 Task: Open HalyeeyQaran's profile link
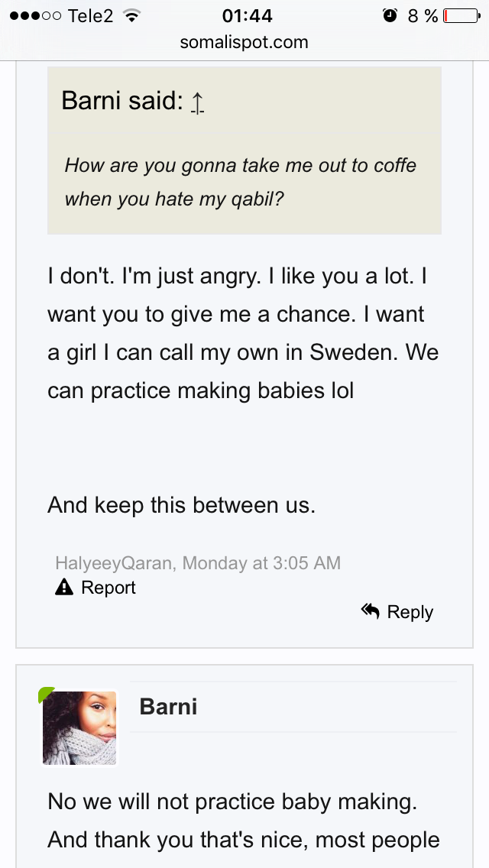click(115, 563)
